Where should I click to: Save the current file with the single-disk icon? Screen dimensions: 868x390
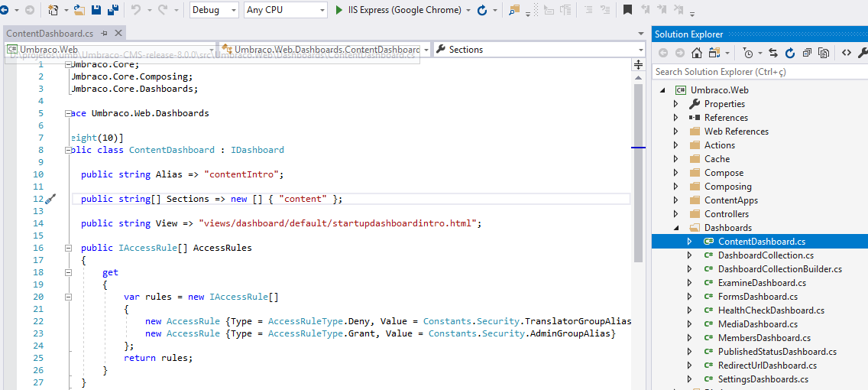click(x=96, y=9)
